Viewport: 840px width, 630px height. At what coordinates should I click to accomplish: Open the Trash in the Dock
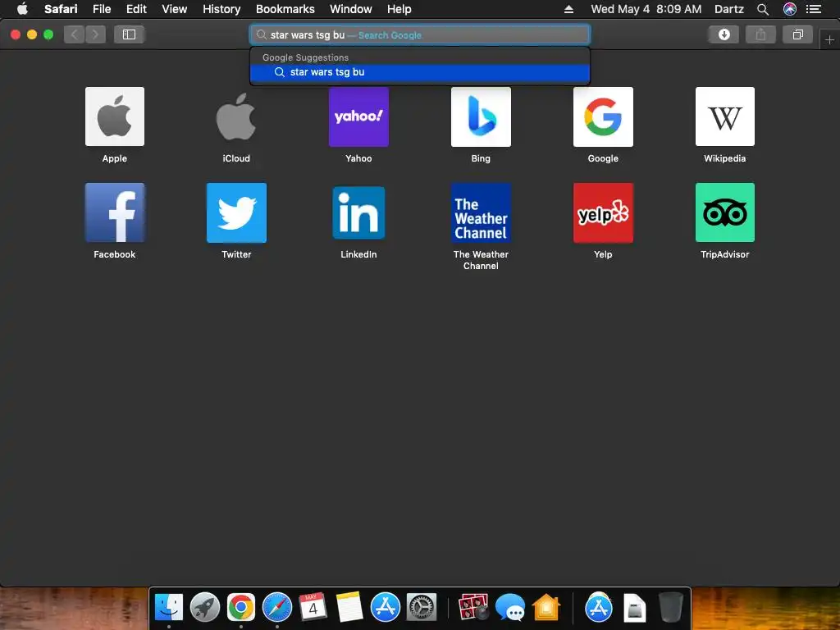coord(671,608)
